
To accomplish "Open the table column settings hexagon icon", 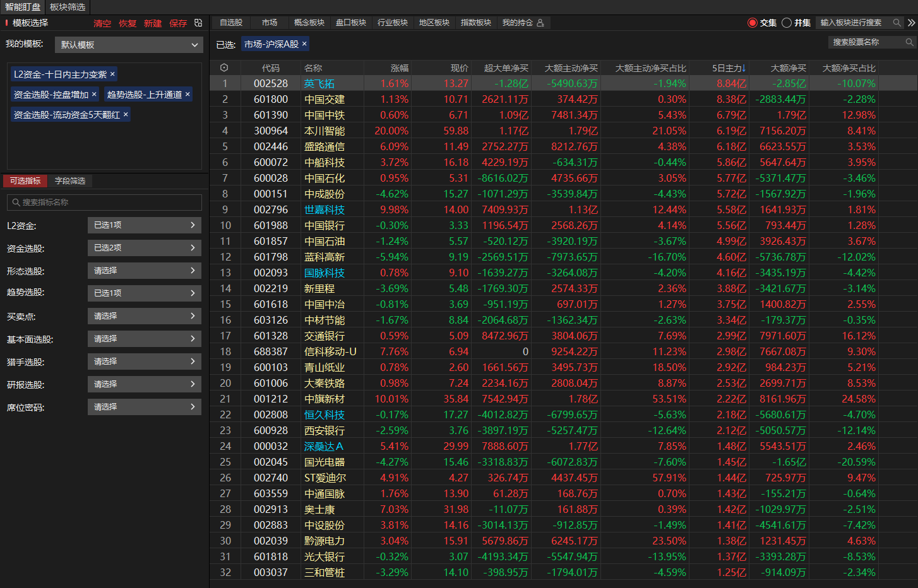I will coord(224,68).
